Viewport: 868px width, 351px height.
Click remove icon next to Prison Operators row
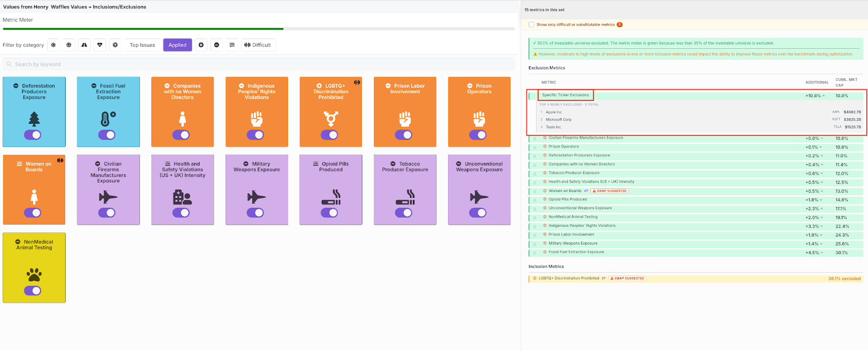(x=545, y=146)
